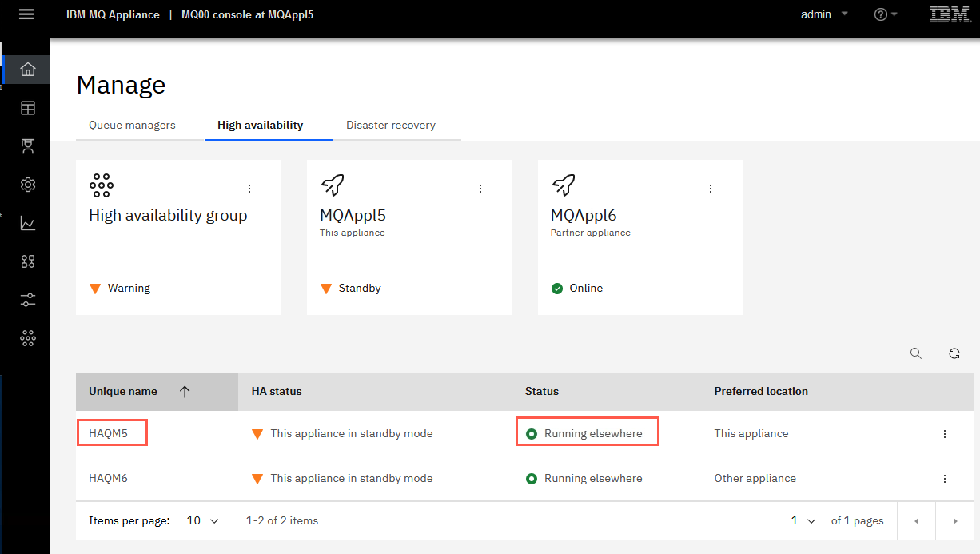Open the monitoring chart sidebar icon

pos(27,223)
